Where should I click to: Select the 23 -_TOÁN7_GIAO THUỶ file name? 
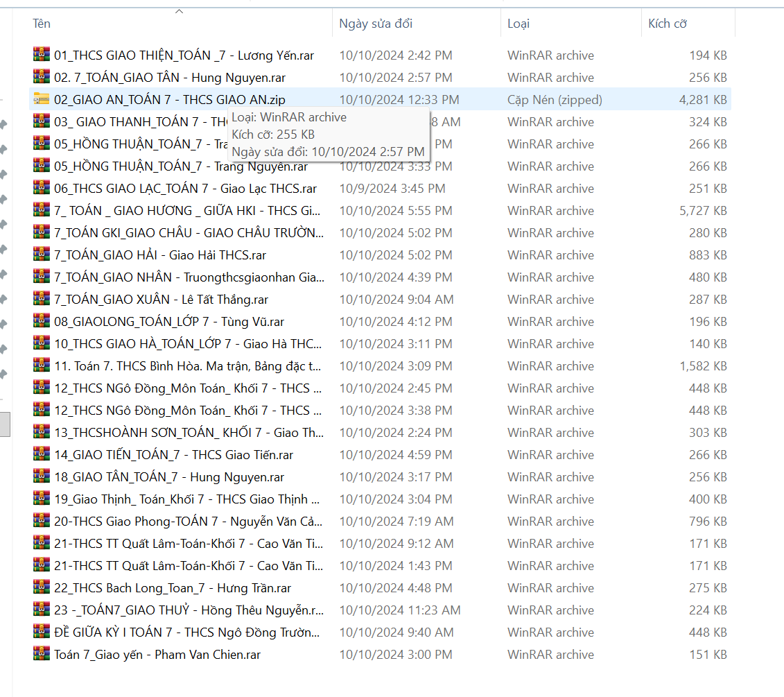click(188, 610)
